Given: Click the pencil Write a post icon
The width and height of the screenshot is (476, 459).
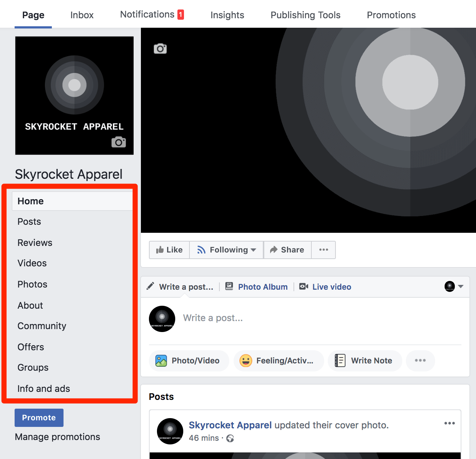Looking at the screenshot, I should point(150,286).
